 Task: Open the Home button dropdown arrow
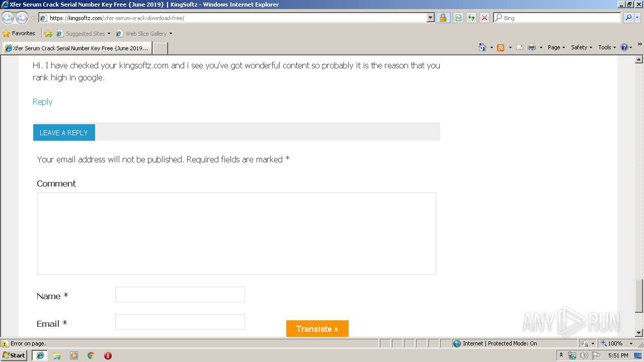492,47
